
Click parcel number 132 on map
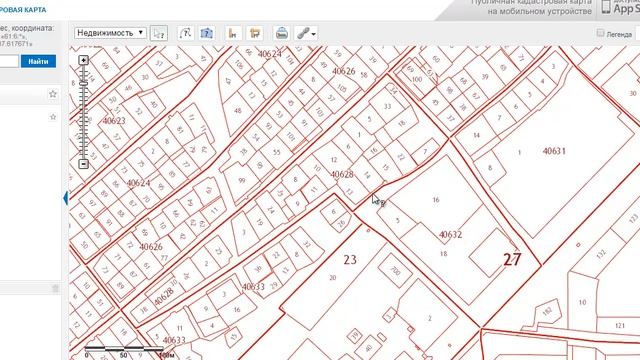point(600,254)
